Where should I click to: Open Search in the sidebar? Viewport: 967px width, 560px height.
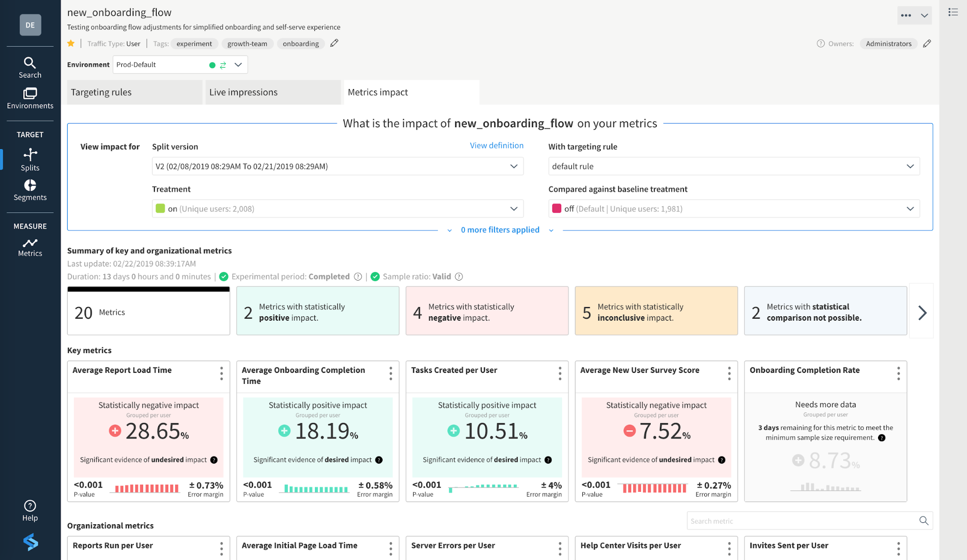point(30,67)
